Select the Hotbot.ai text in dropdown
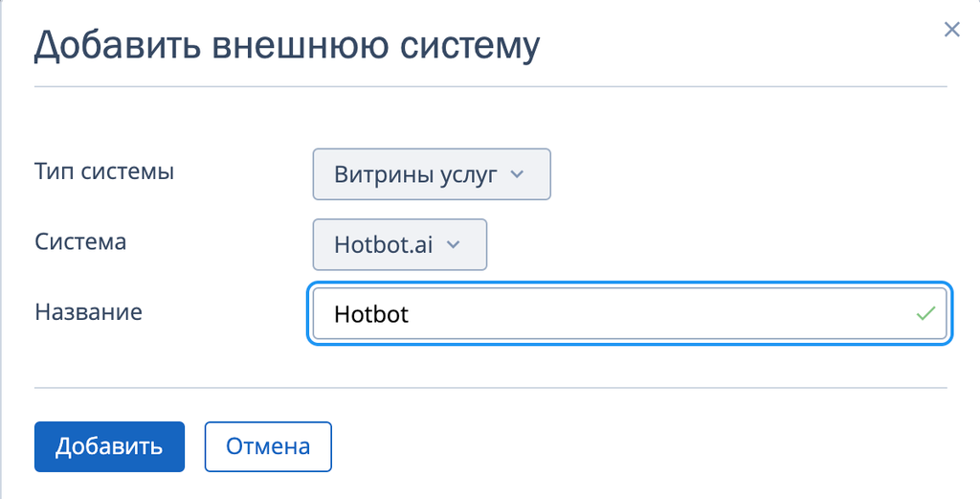Viewport: 980px width, 499px height. 383,244
